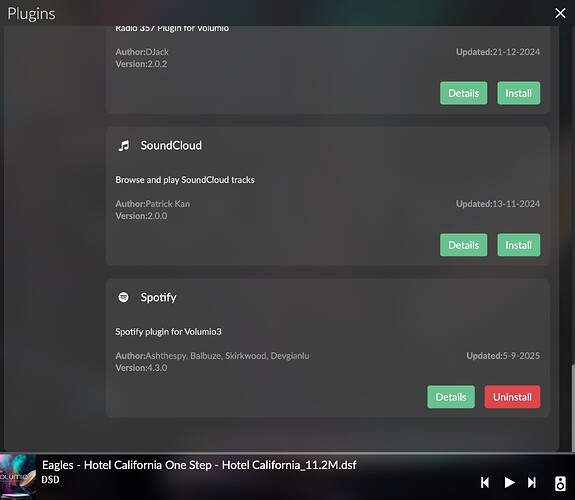Screen dimensions: 575x500
Task: Click the 'Plugins' dialog heading
Action: tap(32, 14)
